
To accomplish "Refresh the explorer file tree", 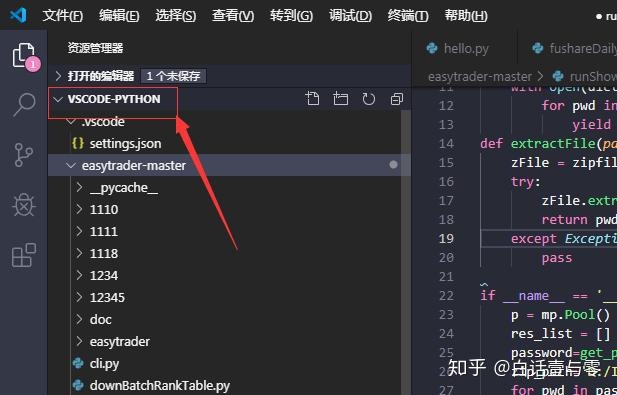I will tap(369, 99).
